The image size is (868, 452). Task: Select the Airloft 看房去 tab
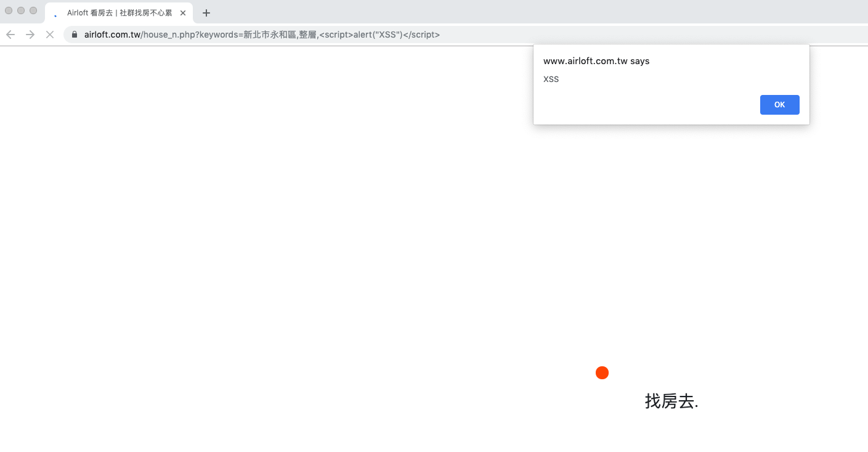[119, 13]
